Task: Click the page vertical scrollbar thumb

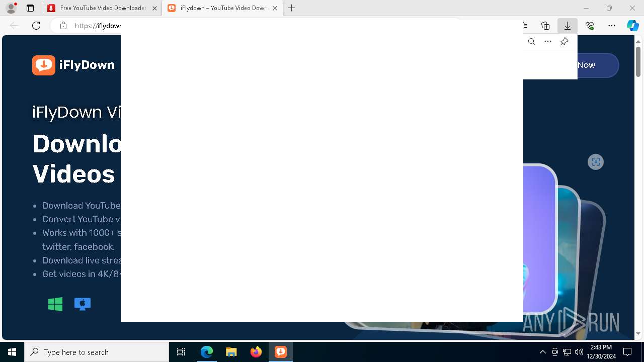Action: (638, 61)
